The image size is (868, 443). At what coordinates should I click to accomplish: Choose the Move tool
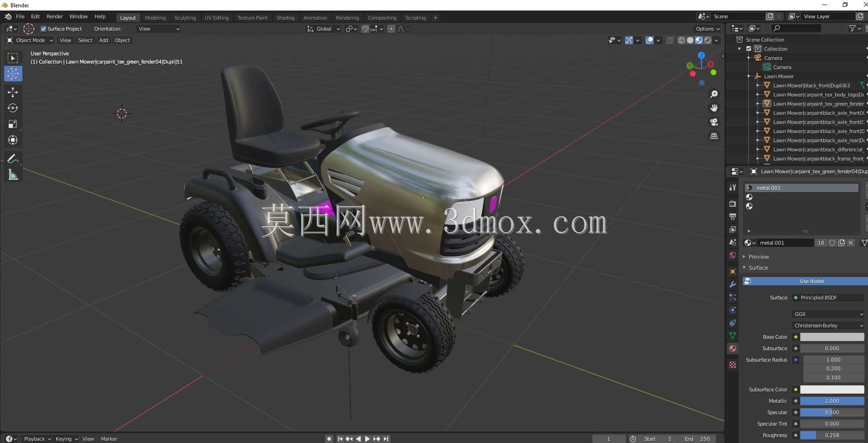(13, 92)
